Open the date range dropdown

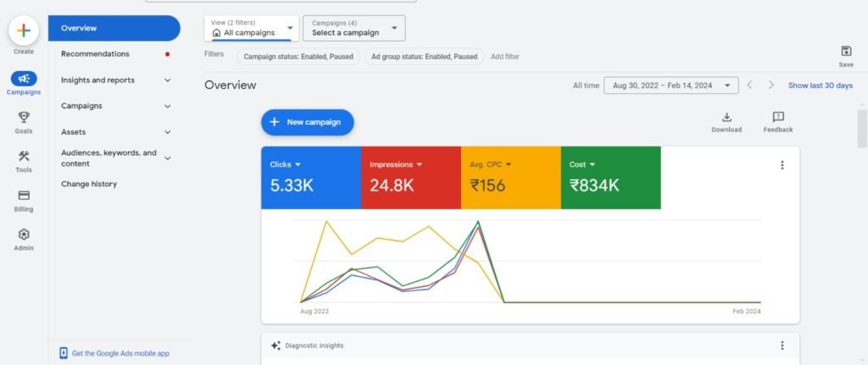[x=670, y=86]
